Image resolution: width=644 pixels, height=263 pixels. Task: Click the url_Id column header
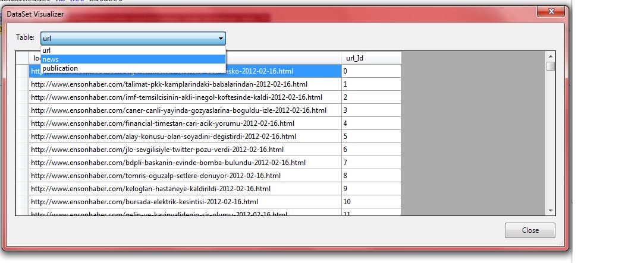point(371,58)
